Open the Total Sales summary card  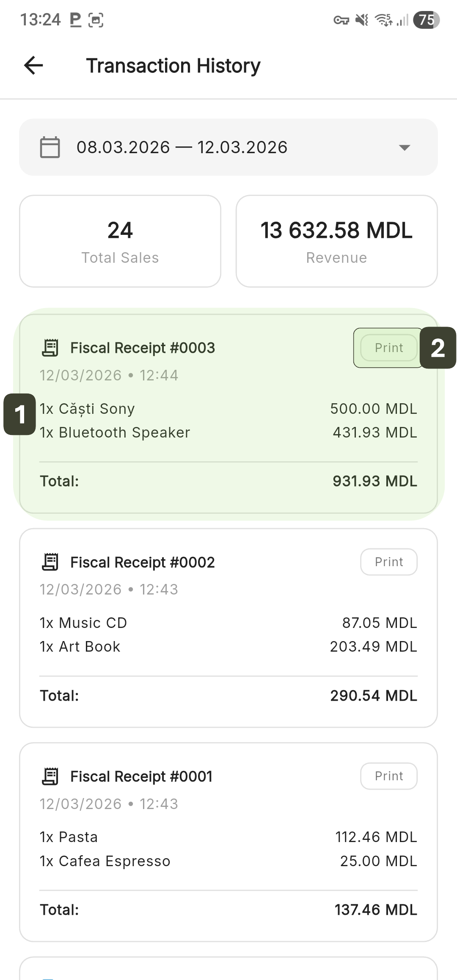pos(120,241)
